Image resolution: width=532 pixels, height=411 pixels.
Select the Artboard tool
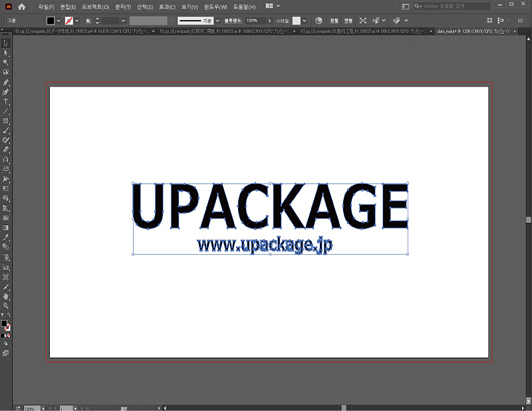(x=5, y=277)
